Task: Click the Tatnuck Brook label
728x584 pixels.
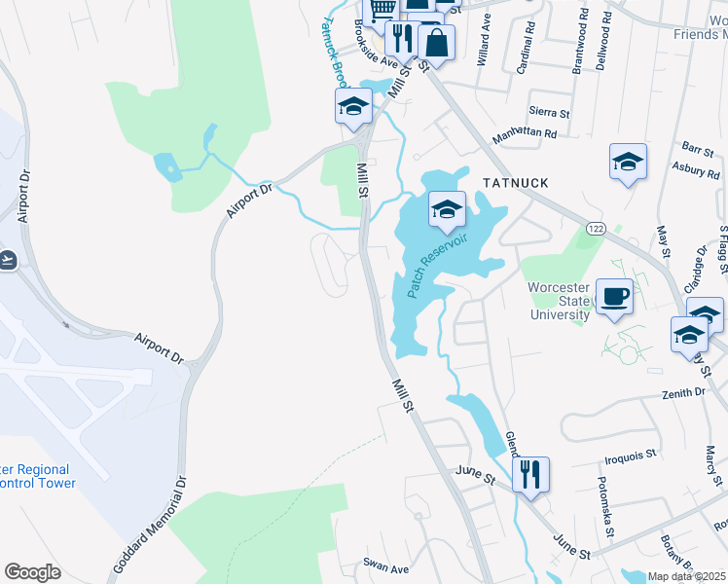Action: coord(336,52)
